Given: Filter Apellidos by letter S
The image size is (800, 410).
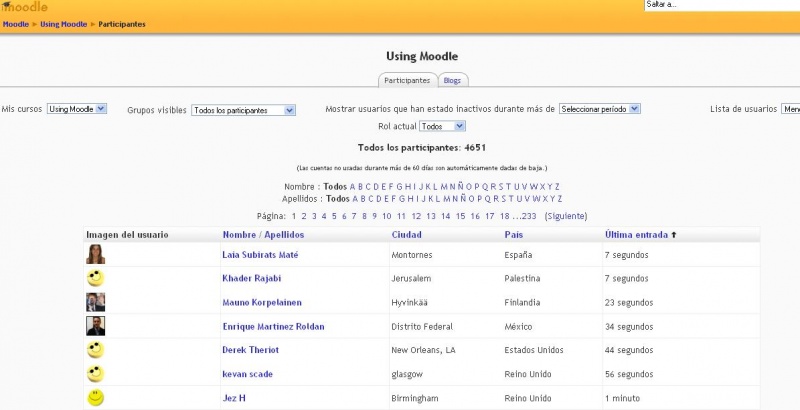Looking at the screenshot, I should point(502,198).
